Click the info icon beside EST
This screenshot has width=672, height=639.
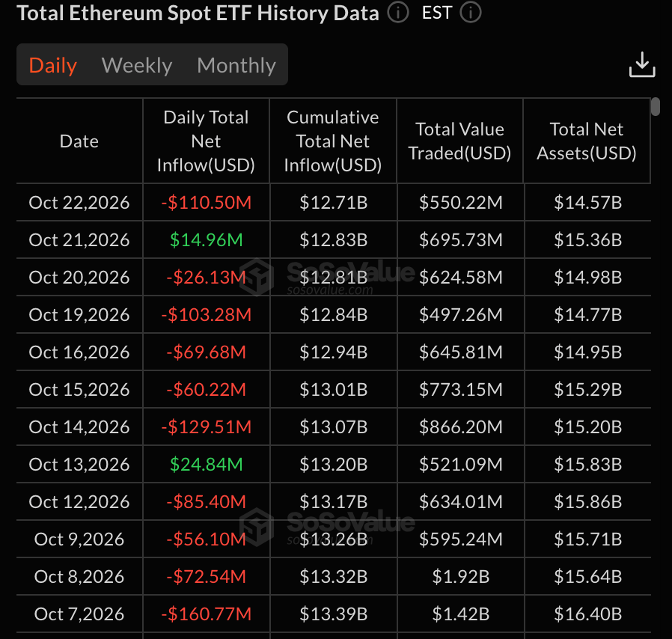(x=470, y=13)
